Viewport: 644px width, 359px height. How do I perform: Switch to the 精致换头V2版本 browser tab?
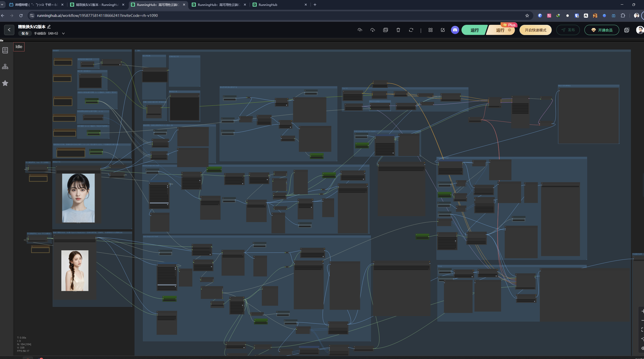[97, 5]
